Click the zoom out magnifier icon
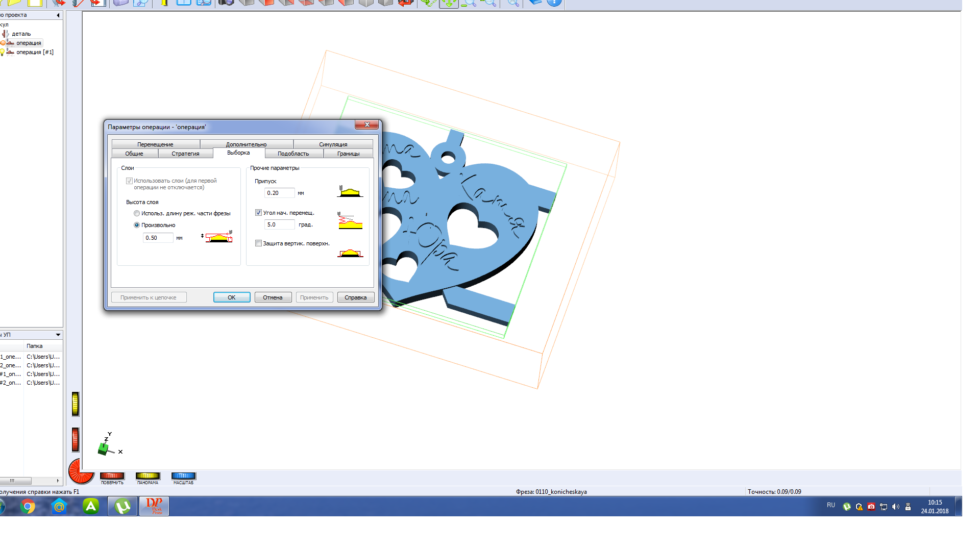 coord(469,3)
